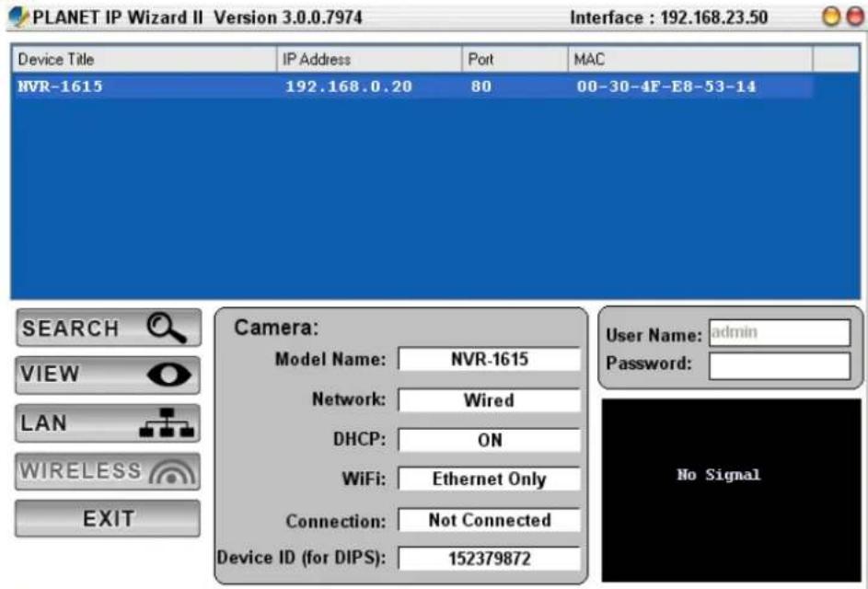Viewport: 868px width, 589px height.
Task: Select the NVR-1615 device row
Action: click(x=412, y=87)
